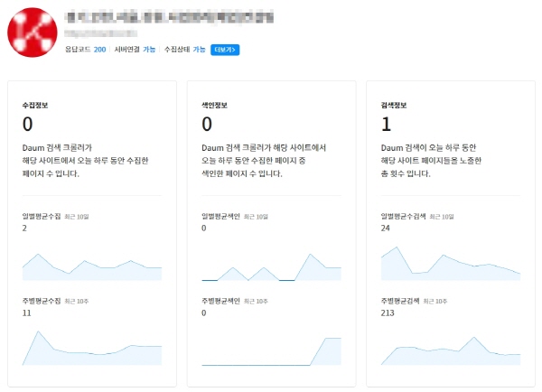Screen dimensions: 542x392
Task: Open the 더보기 button
Action: [x=225, y=50]
